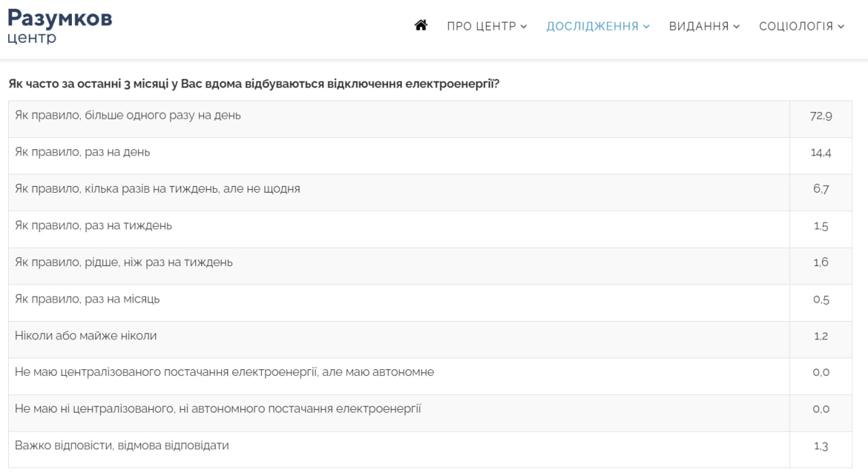Image resolution: width=868 pixels, height=473 pixels.
Task: Click the 14,4 percentage value
Action: coord(821,152)
